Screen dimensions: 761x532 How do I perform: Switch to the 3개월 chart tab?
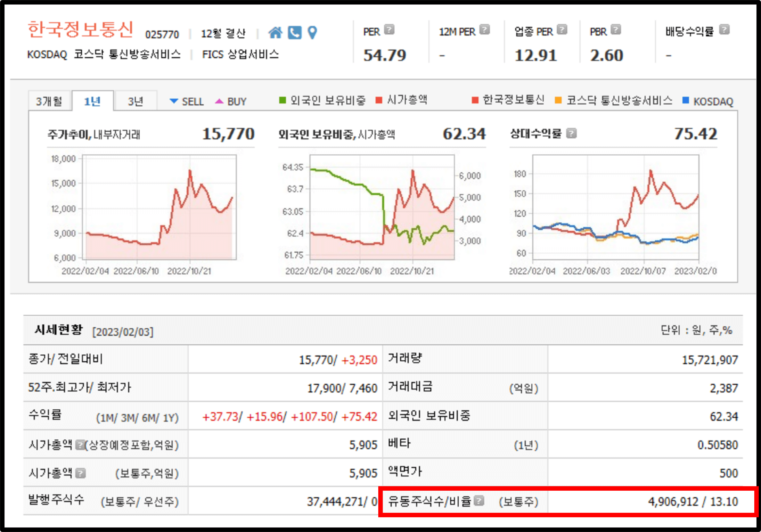click(50, 100)
